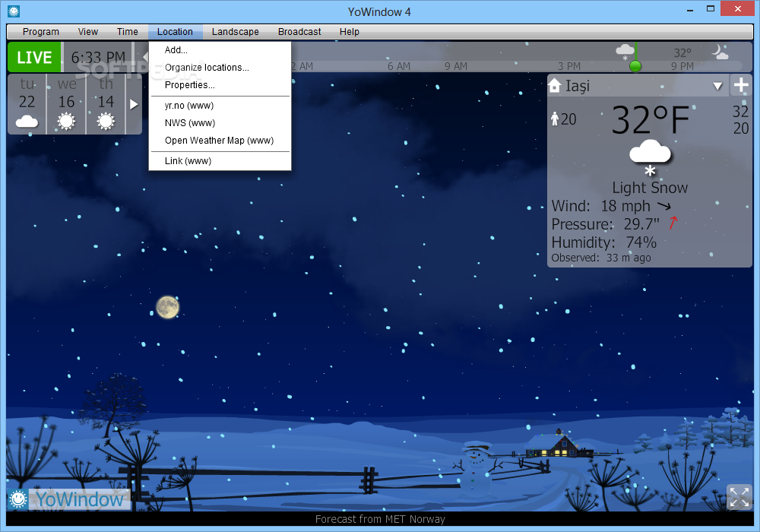Close the YoWindow window

tap(738, 8)
